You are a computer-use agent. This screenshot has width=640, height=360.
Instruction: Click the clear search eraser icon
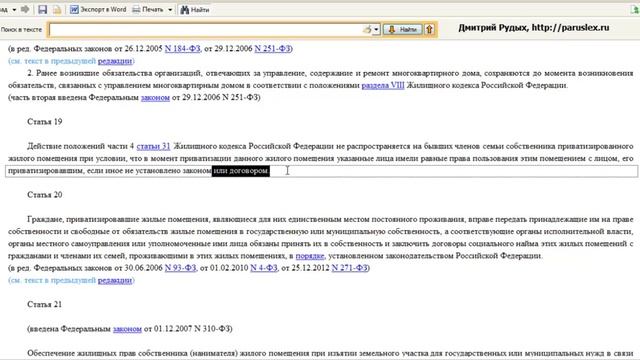pyautogui.click(x=367, y=29)
